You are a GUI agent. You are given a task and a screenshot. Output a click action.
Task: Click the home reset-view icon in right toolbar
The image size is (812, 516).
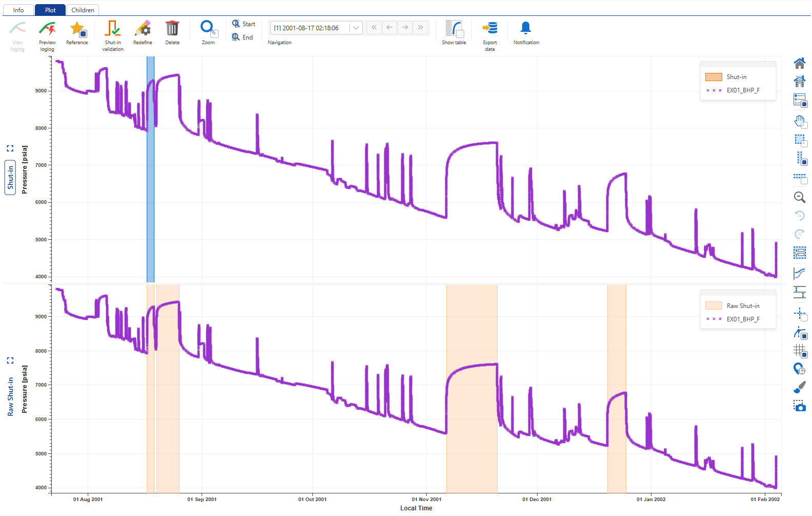tap(799, 64)
